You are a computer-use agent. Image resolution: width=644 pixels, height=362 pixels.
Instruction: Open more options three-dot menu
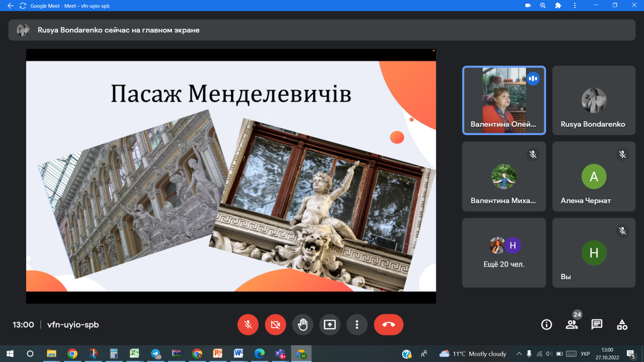[x=357, y=325]
